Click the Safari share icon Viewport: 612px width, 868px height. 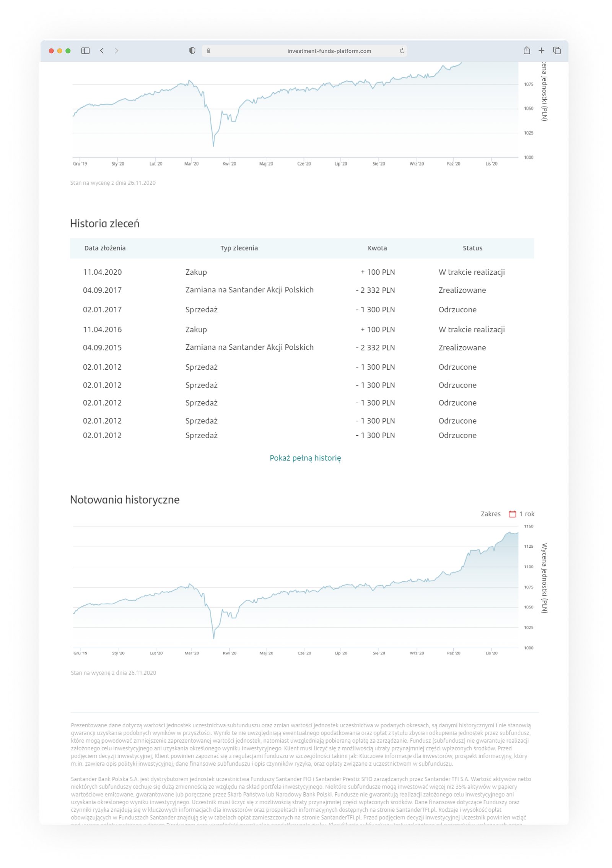[527, 50]
